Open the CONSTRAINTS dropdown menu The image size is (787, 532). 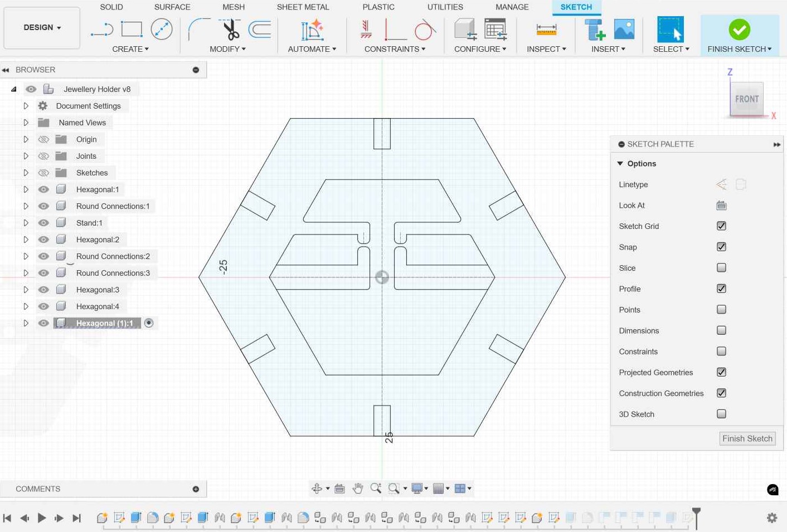click(395, 49)
